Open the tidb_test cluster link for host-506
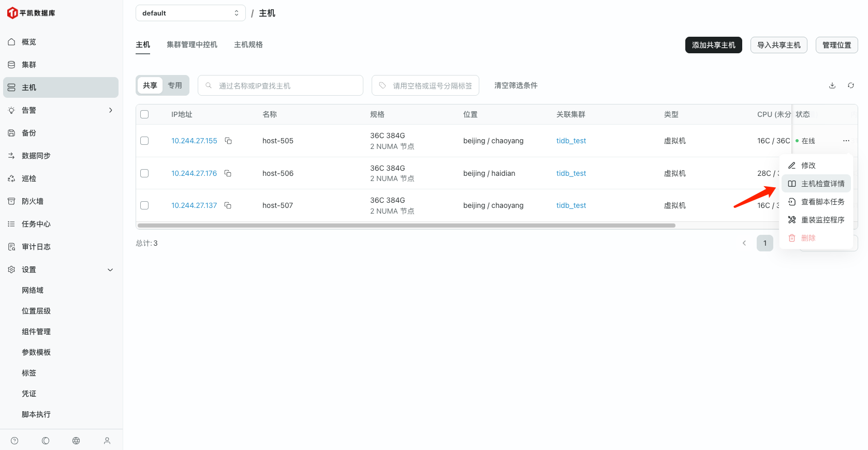Image resolution: width=868 pixels, height=450 pixels. click(571, 173)
